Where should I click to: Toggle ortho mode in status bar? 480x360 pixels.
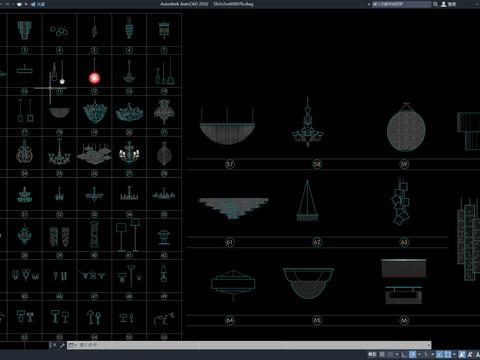(x=404, y=354)
